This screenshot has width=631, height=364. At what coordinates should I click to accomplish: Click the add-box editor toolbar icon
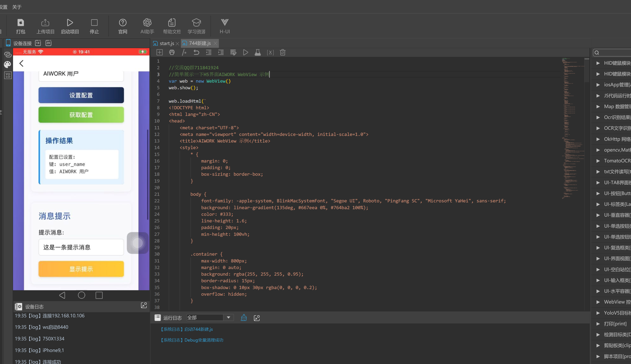click(x=160, y=52)
